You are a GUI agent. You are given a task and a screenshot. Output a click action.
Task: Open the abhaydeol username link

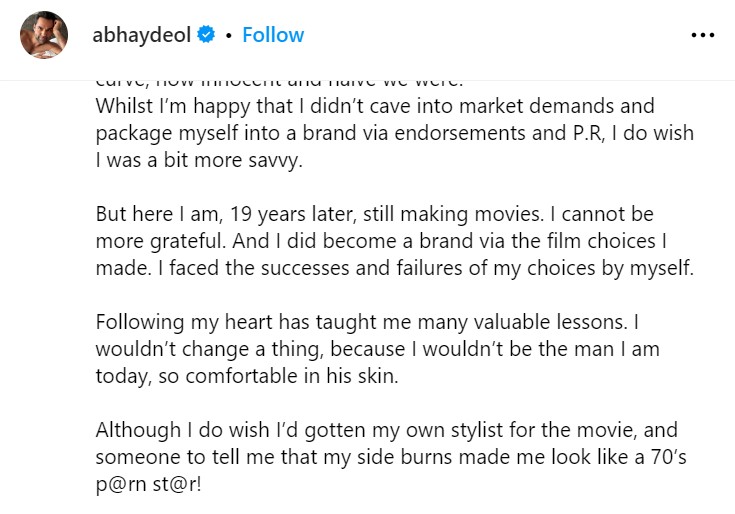(x=143, y=35)
